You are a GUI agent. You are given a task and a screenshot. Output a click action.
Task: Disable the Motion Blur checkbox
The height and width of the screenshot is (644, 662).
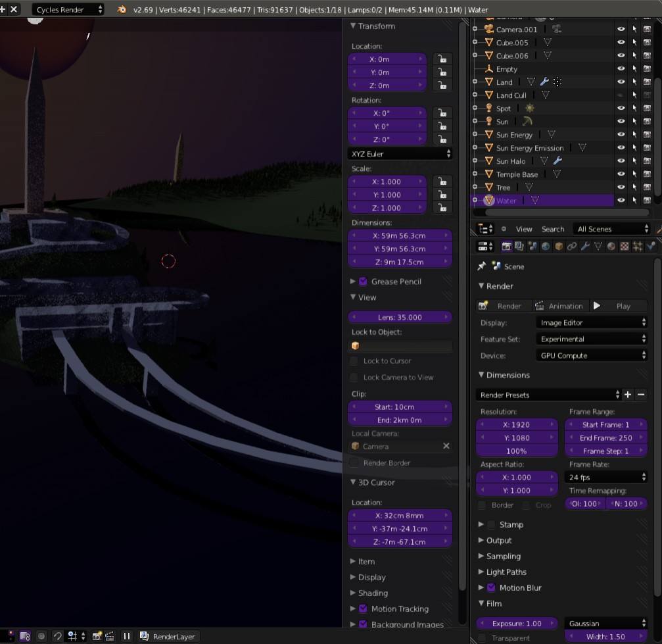pos(490,587)
